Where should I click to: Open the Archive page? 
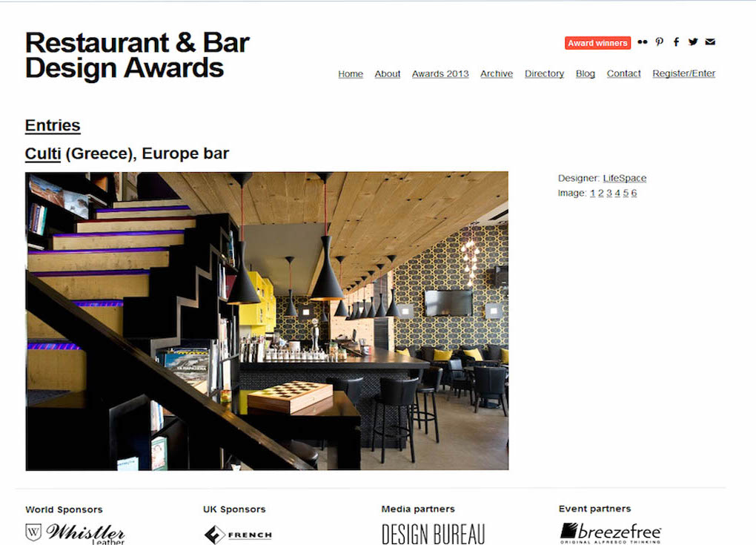[497, 74]
